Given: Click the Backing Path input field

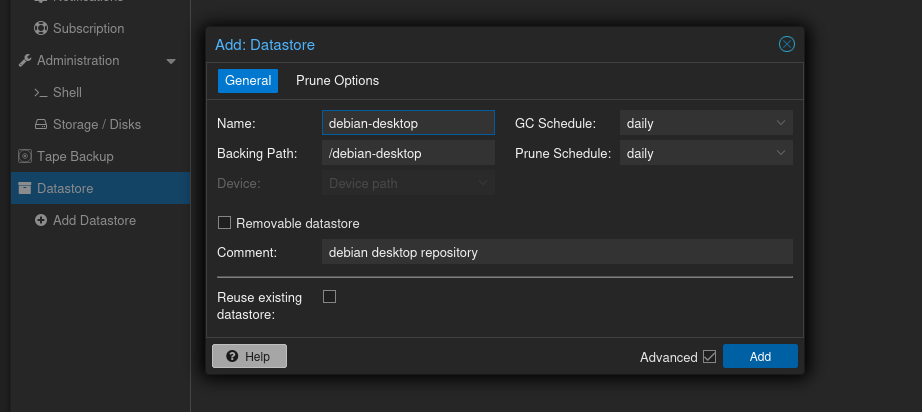Looking at the screenshot, I should tap(408, 154).
